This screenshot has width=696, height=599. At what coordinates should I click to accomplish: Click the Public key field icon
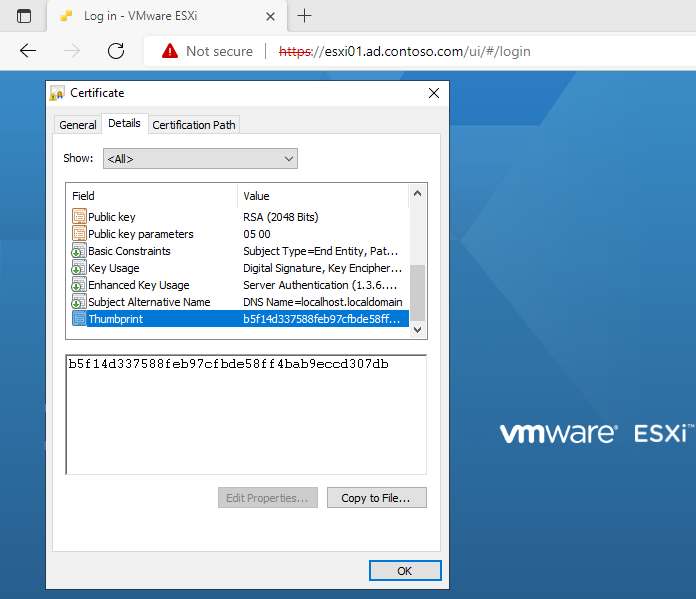[x=79, y=217]
